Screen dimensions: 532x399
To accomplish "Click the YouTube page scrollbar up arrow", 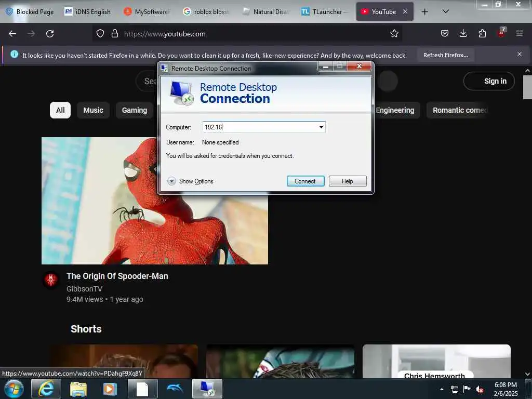I will click(527, 71).
